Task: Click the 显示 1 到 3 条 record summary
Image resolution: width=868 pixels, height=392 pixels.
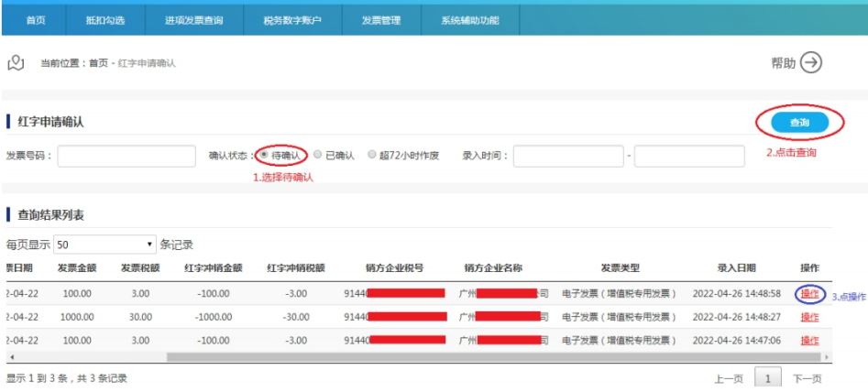Action: click(66, 379)
